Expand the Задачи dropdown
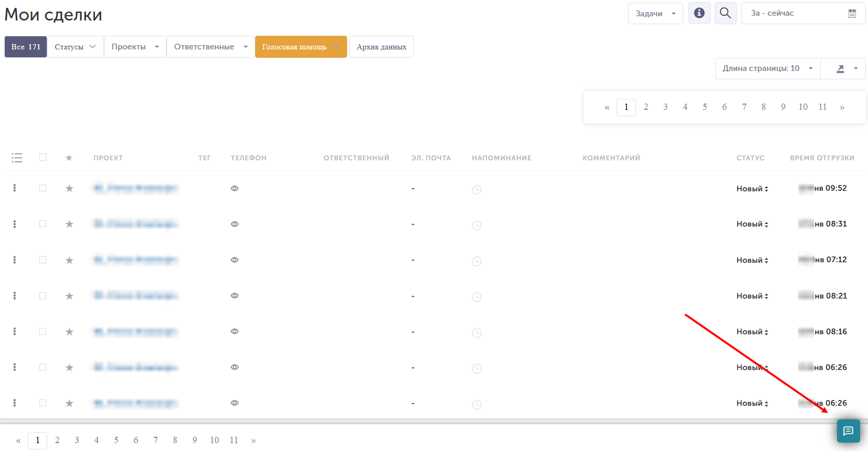This screenshot has width=868, height=451. click(655, 14)
